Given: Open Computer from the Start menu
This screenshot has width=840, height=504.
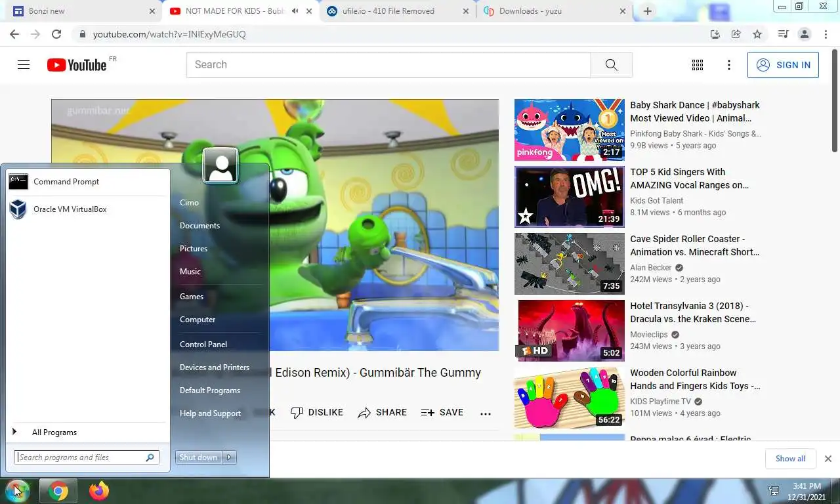Looking at the screenshot, I should tap(198, 320).
